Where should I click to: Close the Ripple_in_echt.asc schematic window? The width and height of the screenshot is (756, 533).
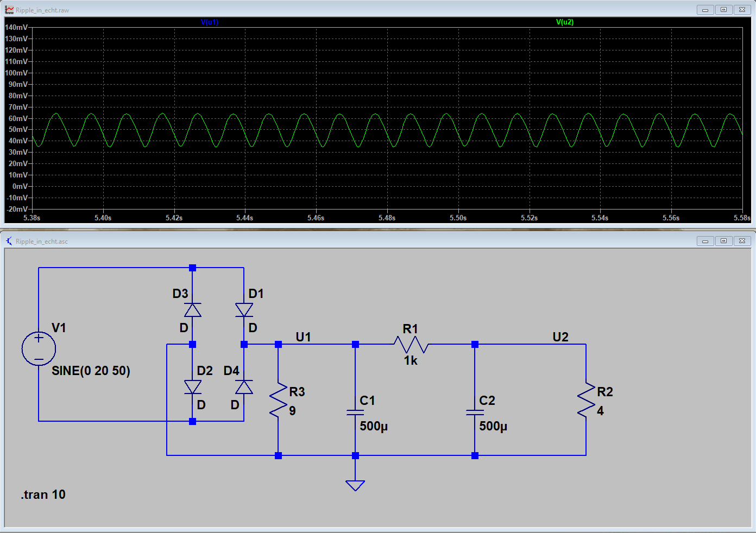pyautogui.click(x=742, y=241)
